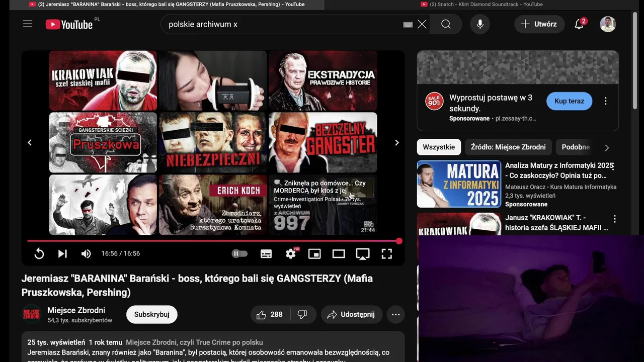This screenshot has height=362, width=644.
Task: Skip to the next video
Action: point(62,254)
